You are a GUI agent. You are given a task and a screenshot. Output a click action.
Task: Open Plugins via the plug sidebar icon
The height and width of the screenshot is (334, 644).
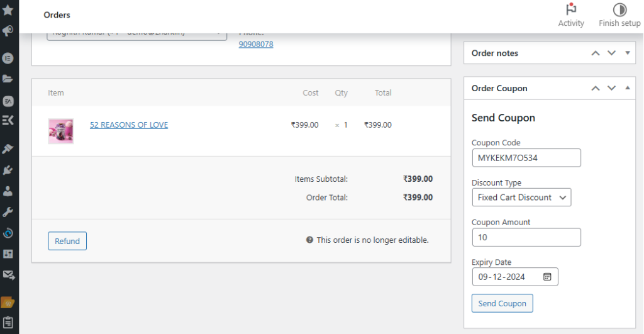pyautogui.click(x=8, y=170)
